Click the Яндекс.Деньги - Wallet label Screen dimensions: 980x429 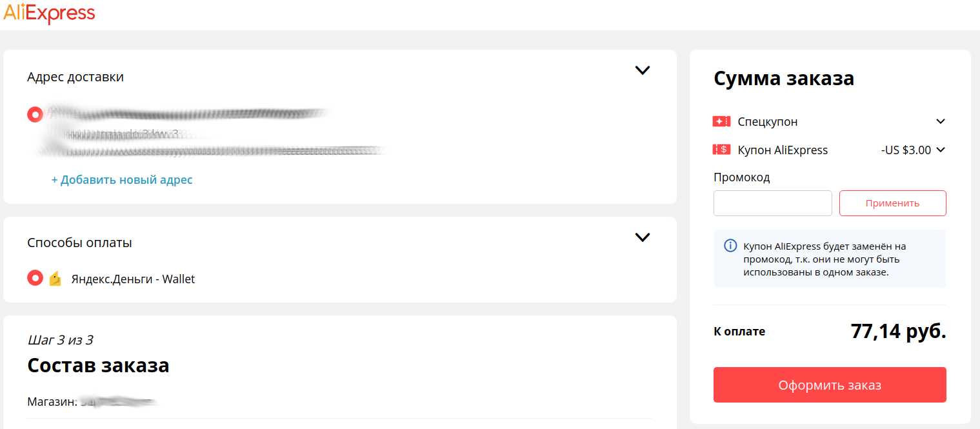pos(133,279)
